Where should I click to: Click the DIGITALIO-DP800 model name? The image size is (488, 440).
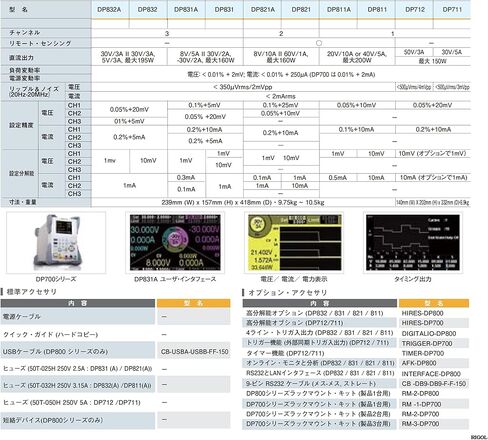(x=429, y=333)
